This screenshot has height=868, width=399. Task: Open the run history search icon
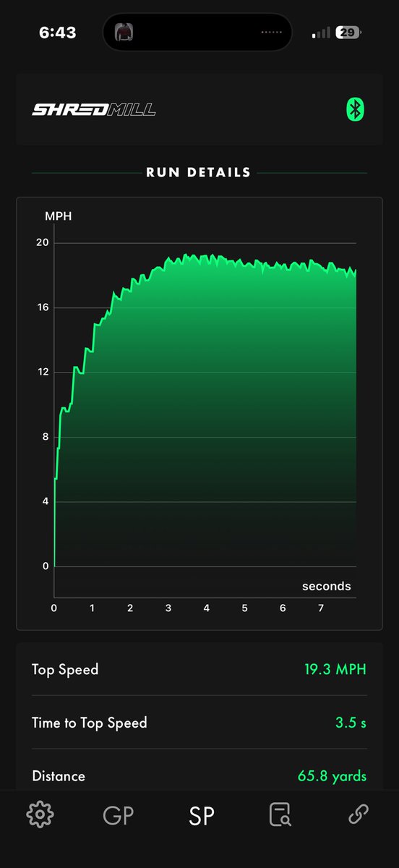280,815
